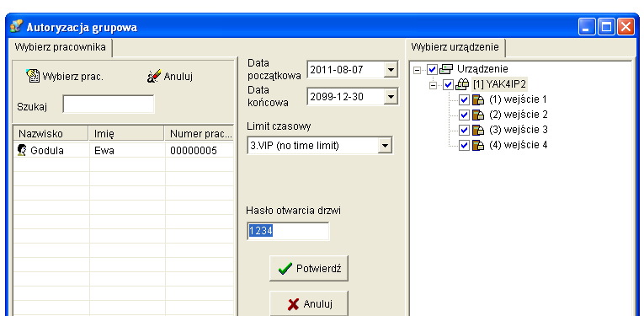644x316 pixels.
Task: Minimize the Autoryzacja grupowa window
Action: point(587,27)
